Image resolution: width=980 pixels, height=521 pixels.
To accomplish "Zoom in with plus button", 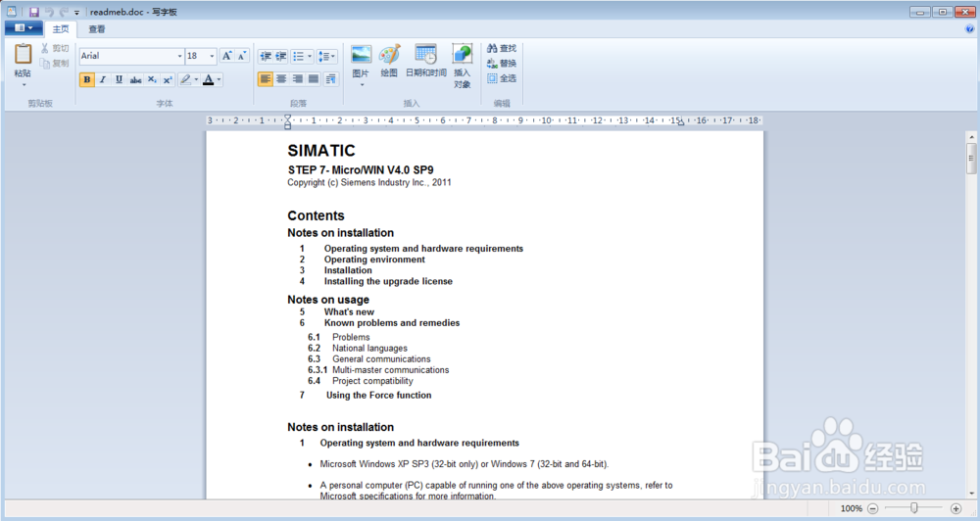I will [955, 508].
